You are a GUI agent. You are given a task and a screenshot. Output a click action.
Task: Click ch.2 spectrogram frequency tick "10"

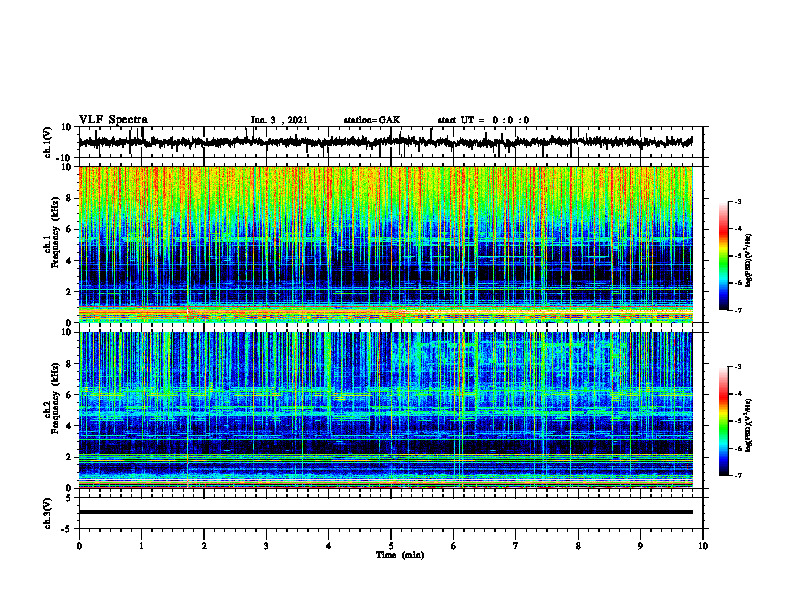point(67,332)
